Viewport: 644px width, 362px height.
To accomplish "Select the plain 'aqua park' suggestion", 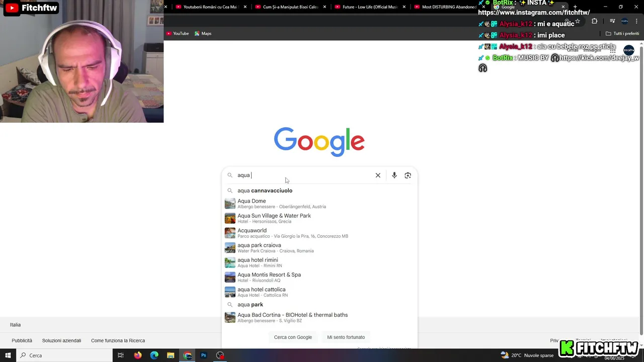I will (x=319, y=305).
